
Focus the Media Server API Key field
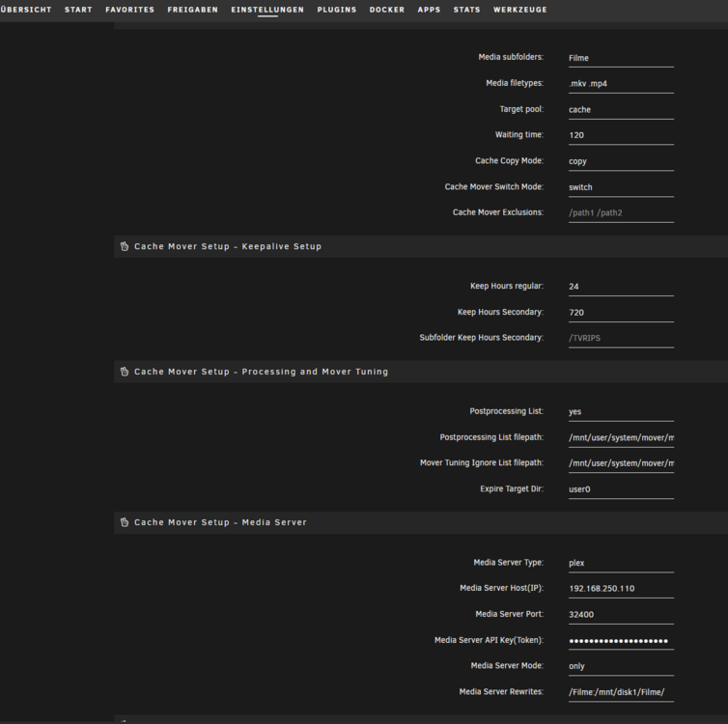click(x=621, y=641)
